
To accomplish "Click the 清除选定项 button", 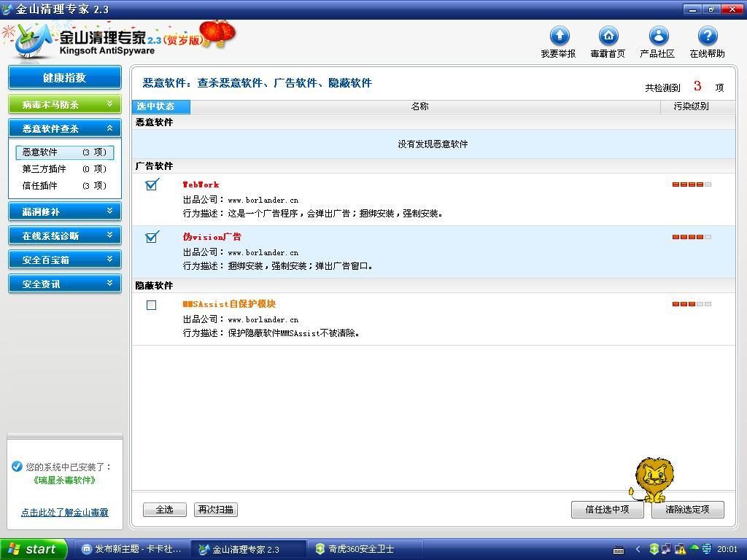I will click(687, 510).
